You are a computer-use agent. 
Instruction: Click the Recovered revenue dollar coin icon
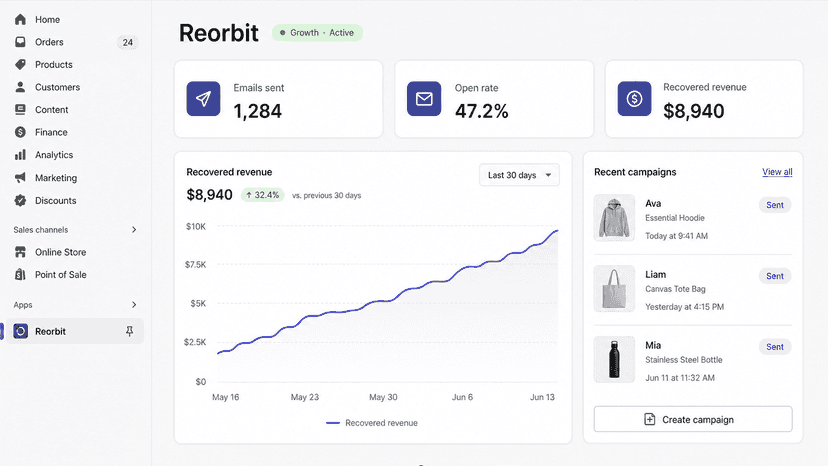(x=634, y=99)
